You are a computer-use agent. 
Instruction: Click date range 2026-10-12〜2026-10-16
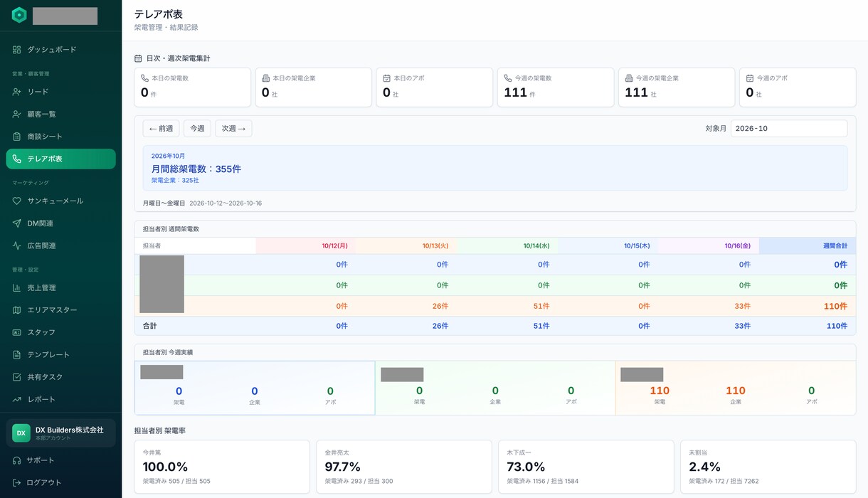[226, 203]
